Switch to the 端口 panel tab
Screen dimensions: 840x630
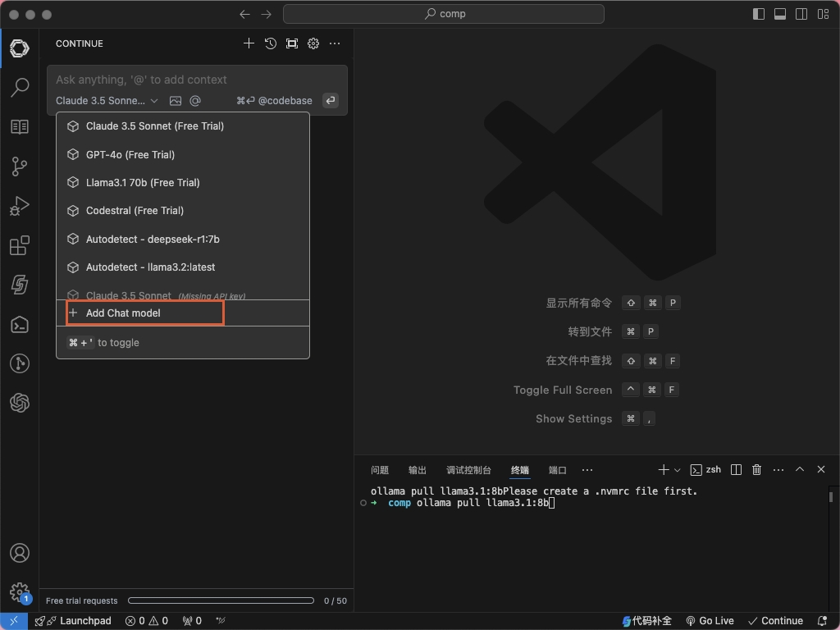click(x=557, y=470)
